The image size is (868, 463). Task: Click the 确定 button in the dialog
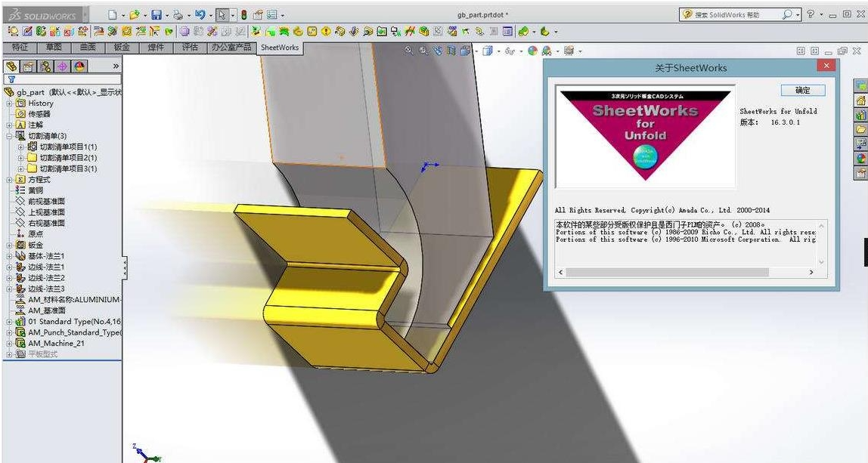click(x=802, y=90)
